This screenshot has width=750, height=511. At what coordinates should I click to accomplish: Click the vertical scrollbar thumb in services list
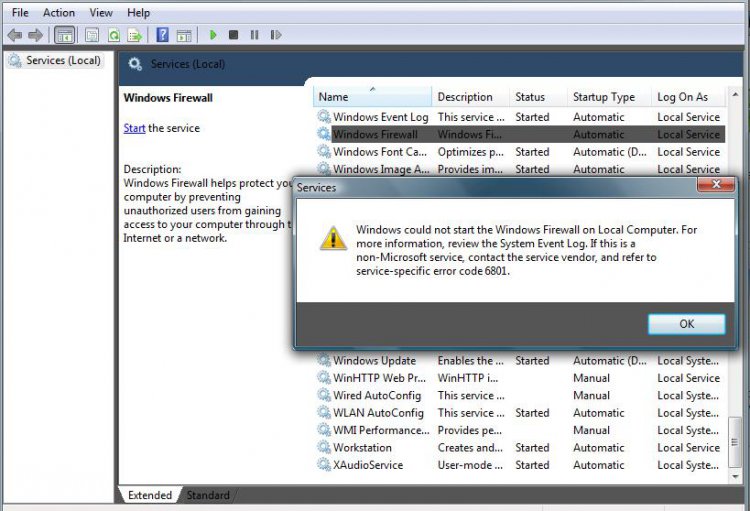click(735, 442)
